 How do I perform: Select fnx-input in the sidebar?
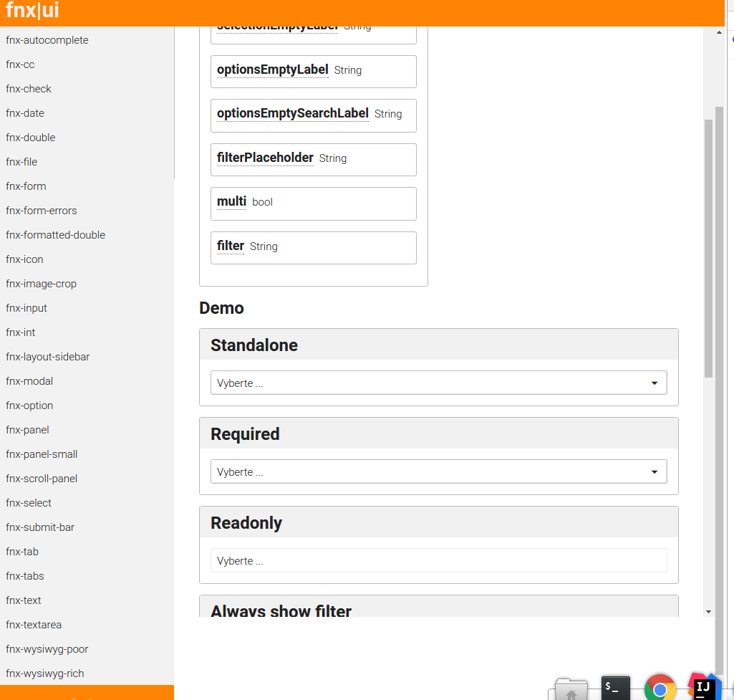pyautogui.click(x=26, y=307)
